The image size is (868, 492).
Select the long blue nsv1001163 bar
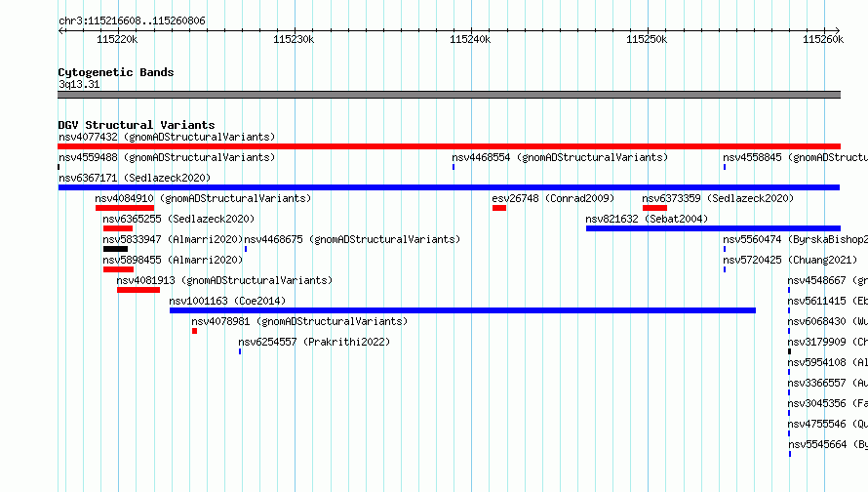(463, 310)
